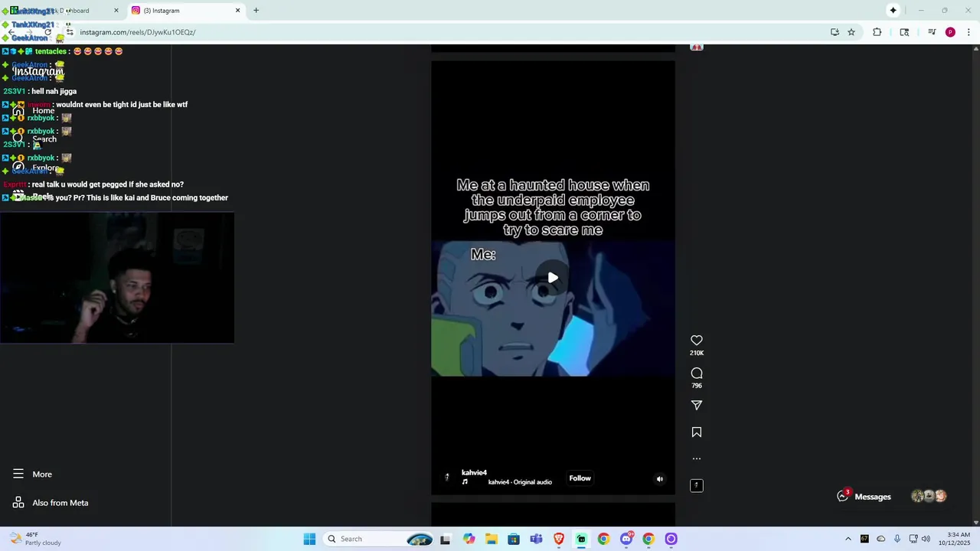Click the reel video frame showing 'Me:'
The width and height of the screenshot is (980, 551).
click(x=553, y=309)
